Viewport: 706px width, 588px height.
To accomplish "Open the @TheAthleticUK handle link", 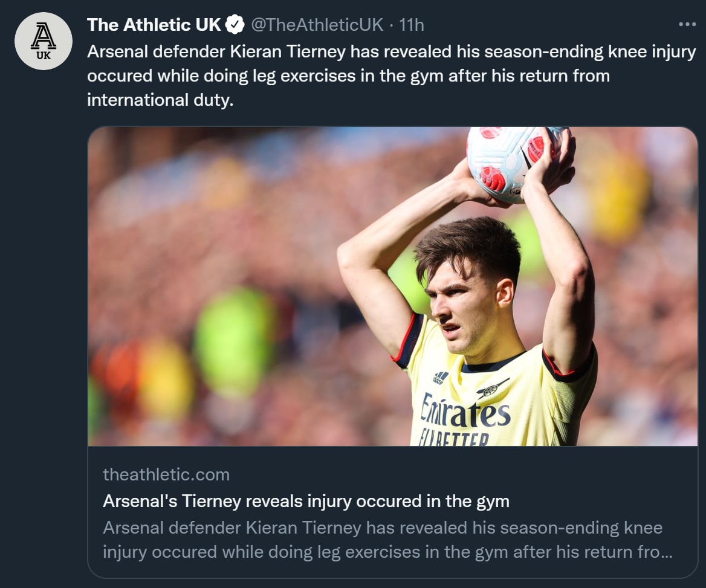I will (x=317, y=25).
